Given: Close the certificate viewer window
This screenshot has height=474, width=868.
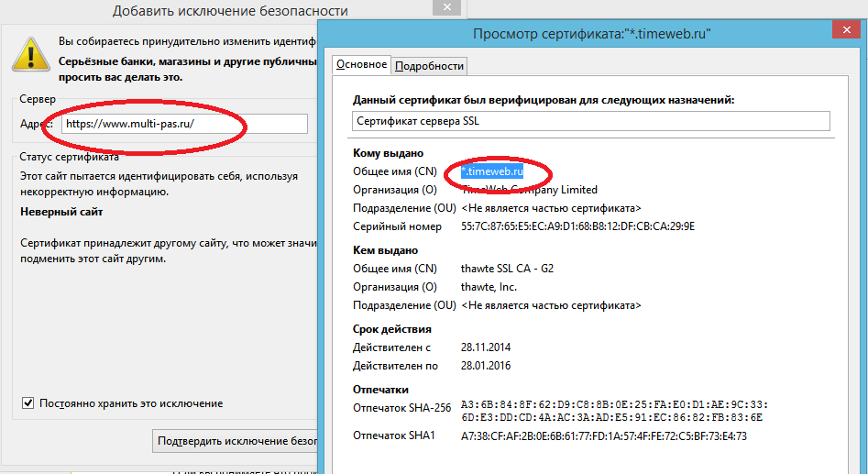Looking at the screenshot, I should (844, 33).
